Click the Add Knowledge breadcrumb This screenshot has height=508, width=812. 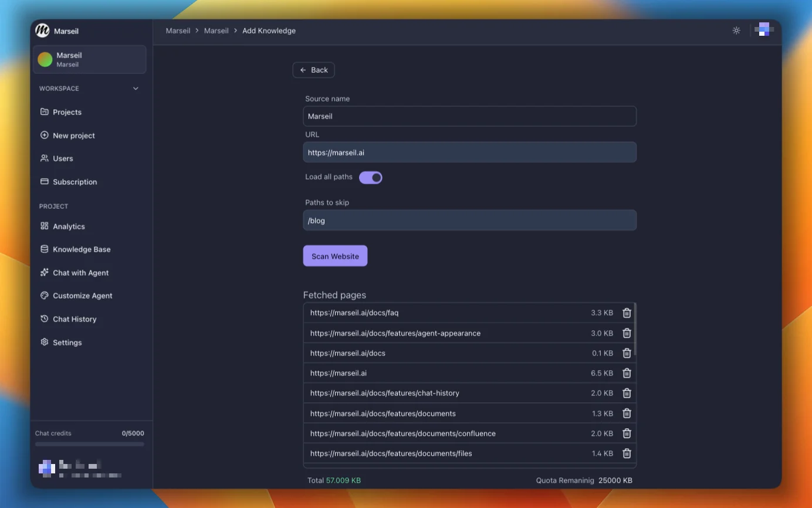tap(269, 31)
